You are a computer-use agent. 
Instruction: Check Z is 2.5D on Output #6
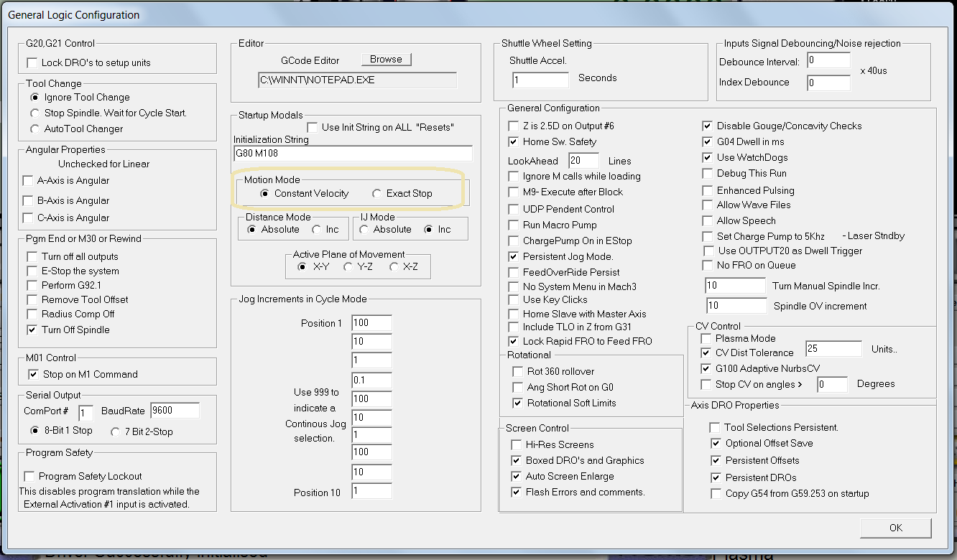tap(513, 126)
